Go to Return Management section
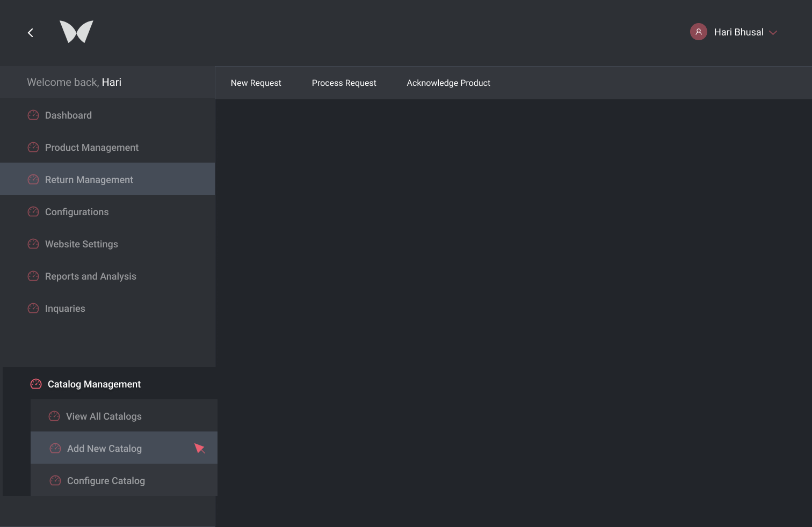 (89, 180)
